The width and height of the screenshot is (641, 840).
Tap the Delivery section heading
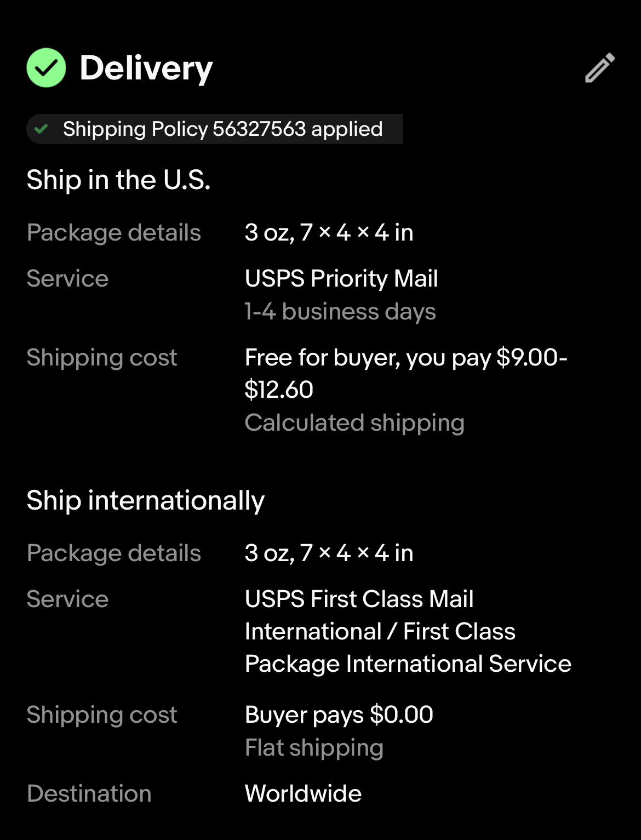(x=146, y=68)
